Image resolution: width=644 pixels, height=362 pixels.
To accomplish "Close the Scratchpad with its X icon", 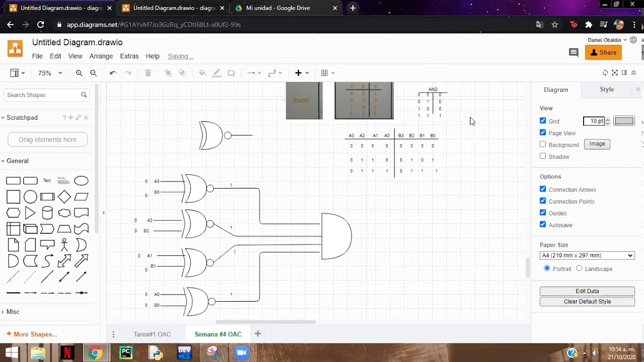I will 86,118.
